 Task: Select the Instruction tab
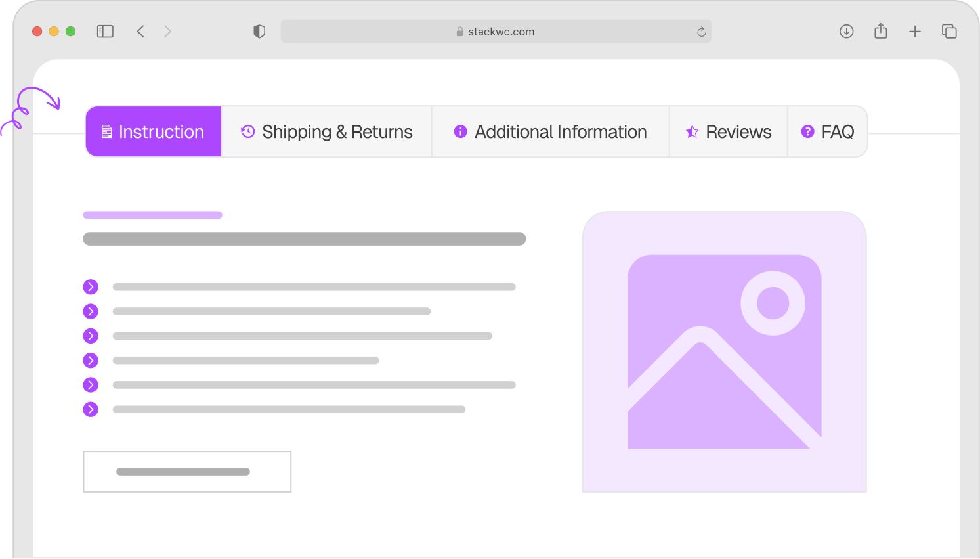click(x=154, y=132)
